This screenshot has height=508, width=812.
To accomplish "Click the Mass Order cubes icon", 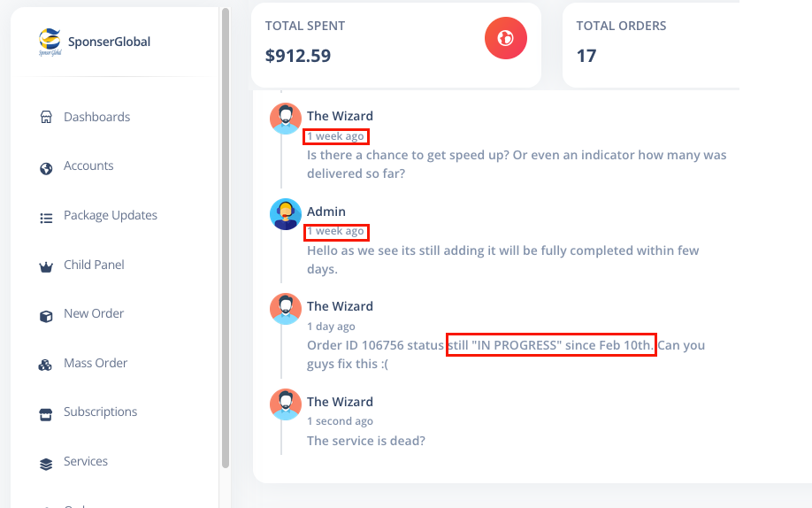I will coord(45,366).
